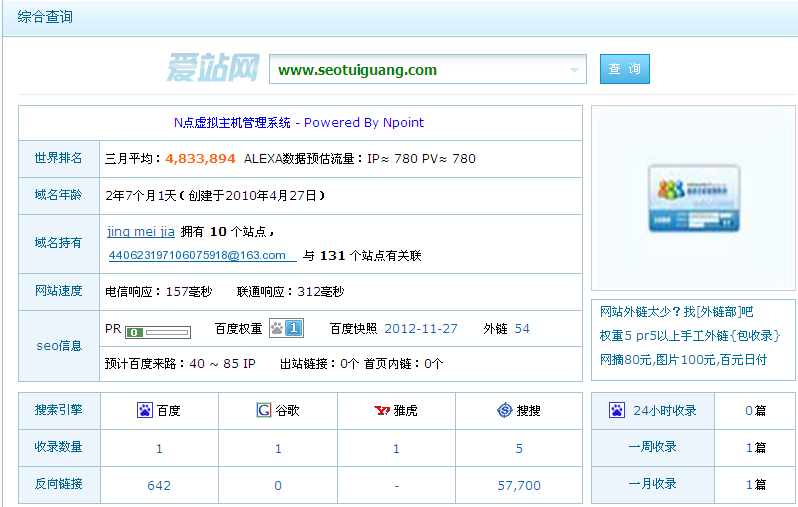798x507 pixels.
Task: Click the Yahoo icon in search engine row
Action: pyautogui.click(x=381, y=410)
